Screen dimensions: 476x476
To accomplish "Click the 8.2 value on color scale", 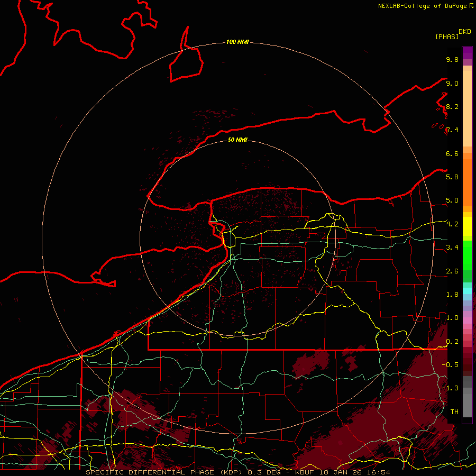I will pos(452,107).
